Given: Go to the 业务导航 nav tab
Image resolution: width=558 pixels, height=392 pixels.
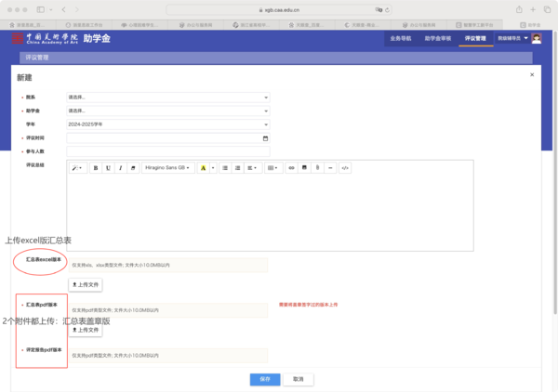Looking at the screenshot, I should [401, 38].
